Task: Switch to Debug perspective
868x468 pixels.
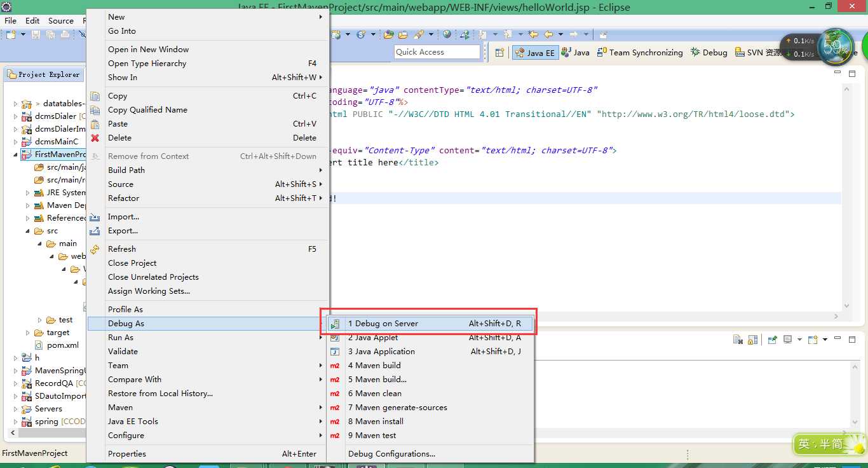Action: [709, 53]
